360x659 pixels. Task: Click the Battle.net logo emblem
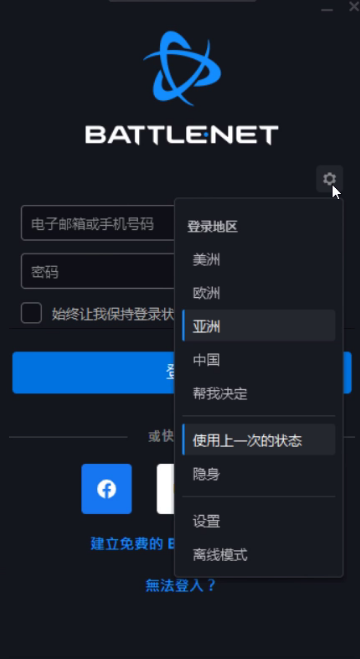point(182,68)
